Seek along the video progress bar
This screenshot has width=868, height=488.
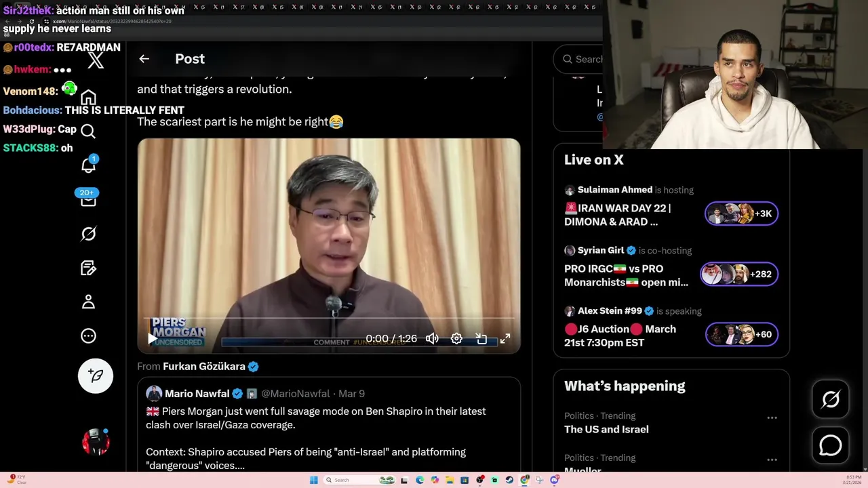coord(329,318)
